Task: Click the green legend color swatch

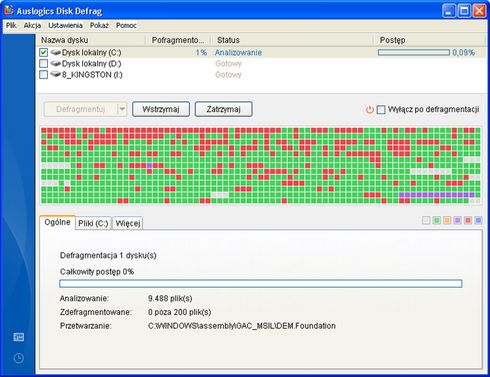Action: click(x=437, y=220)
